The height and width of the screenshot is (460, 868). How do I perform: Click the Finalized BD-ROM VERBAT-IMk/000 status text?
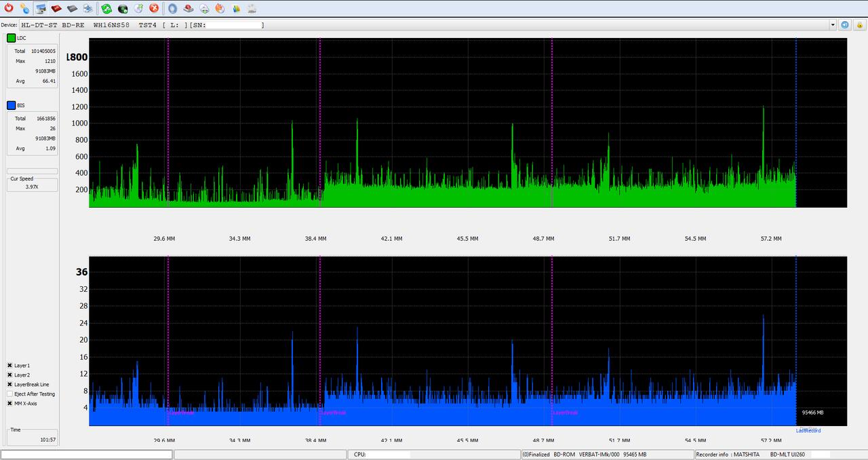[x=583, y=455]
